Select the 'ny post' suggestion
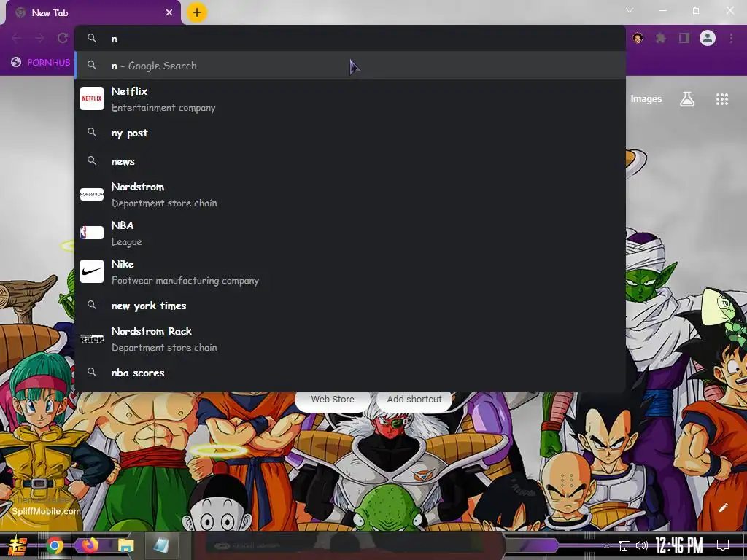Viewport: 747px width, 560px height. point(350,133)
